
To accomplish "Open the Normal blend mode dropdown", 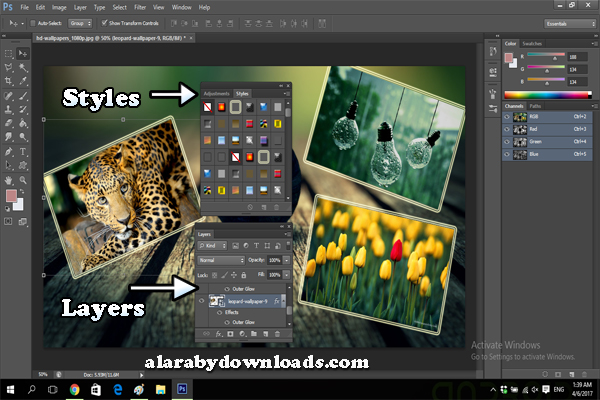I will point(221,260).
